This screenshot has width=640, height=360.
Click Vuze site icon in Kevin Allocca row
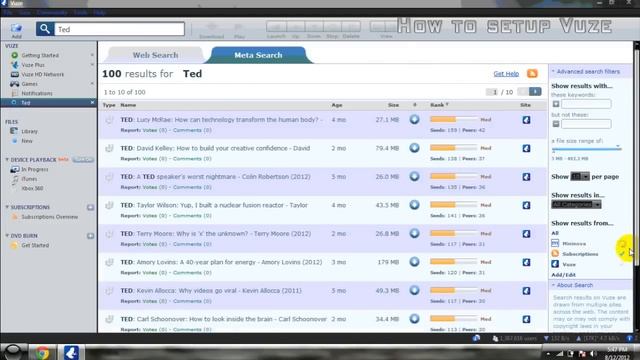(527, 291)
